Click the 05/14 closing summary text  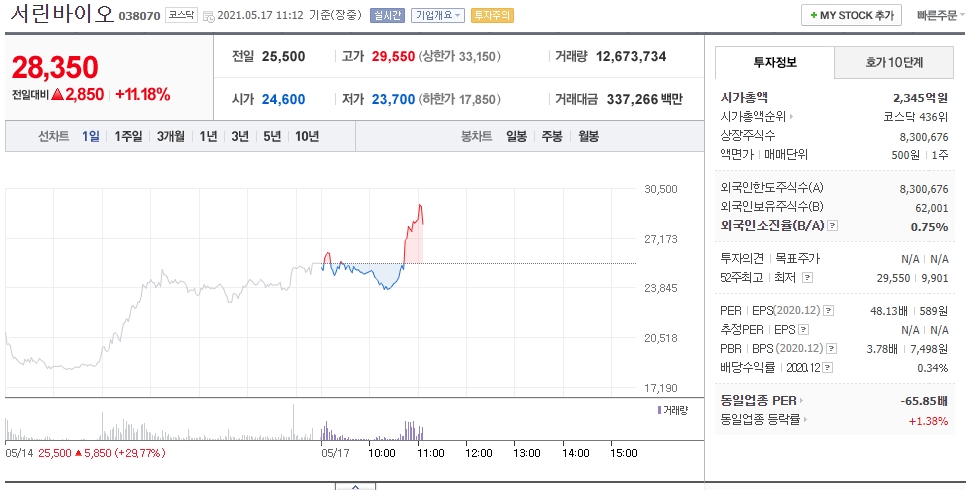pyautogui.click(x=85, y=453)
